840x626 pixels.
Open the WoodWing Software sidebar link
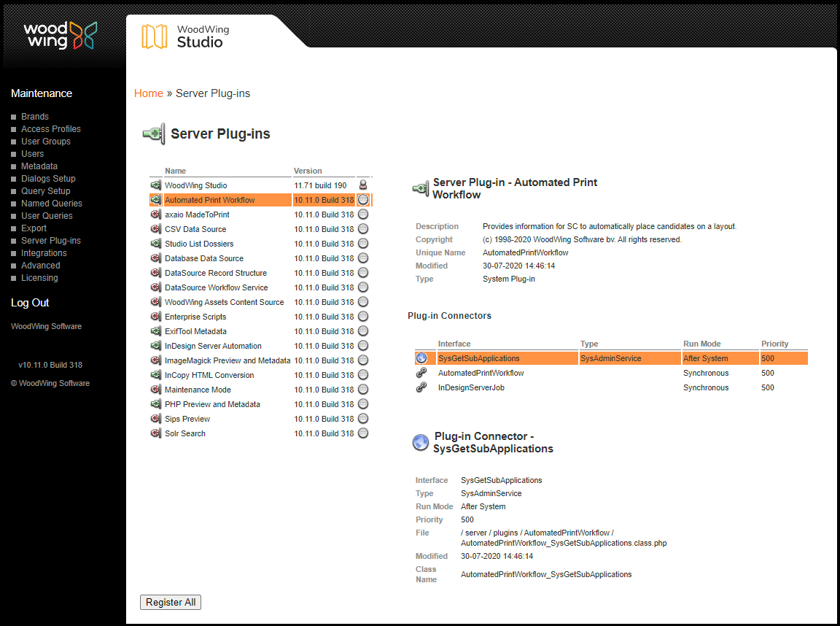coord(46,326)
